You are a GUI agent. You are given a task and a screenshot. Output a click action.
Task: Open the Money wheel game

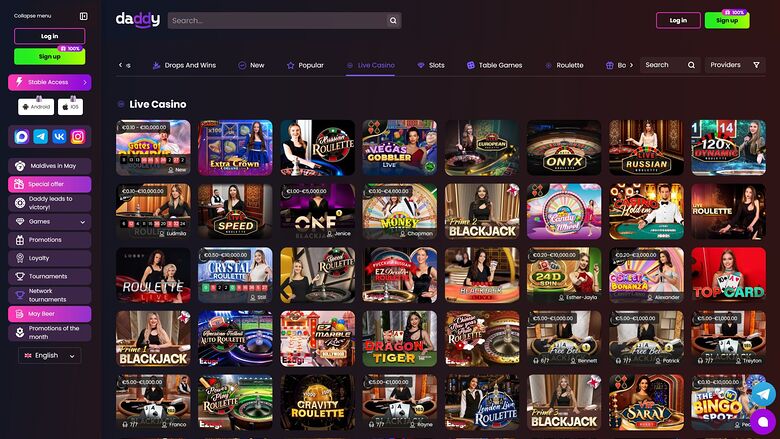pyautogui.click(x=399, y=211)
